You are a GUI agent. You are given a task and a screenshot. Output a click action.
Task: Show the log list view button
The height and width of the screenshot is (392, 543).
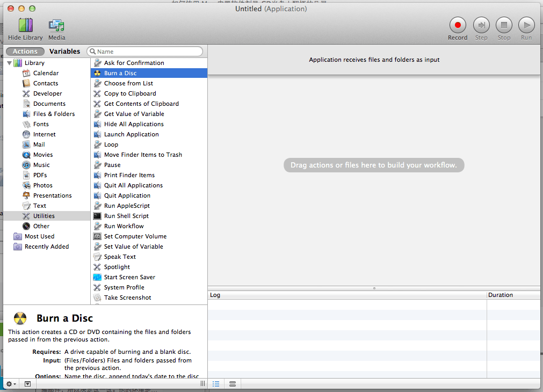coord(216,384)
